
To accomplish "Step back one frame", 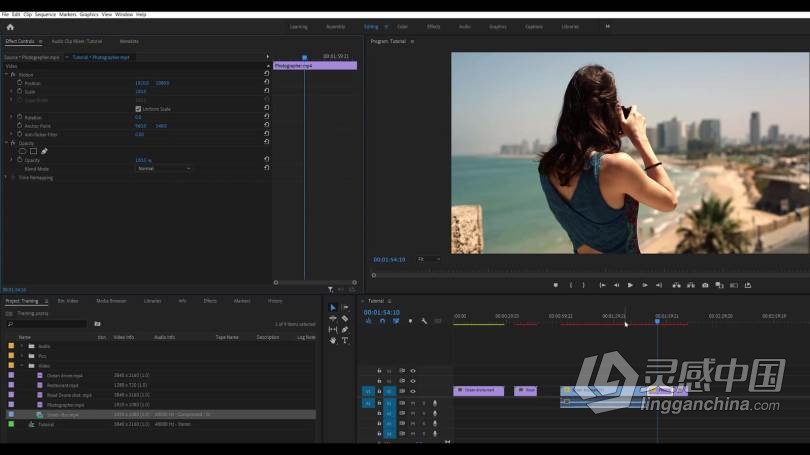I will [616, 285].
